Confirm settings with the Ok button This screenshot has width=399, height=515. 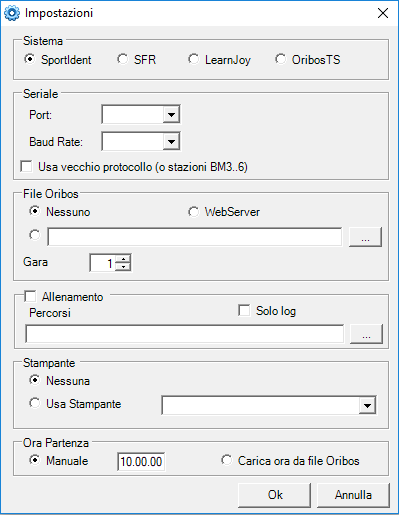pyautogui.click(x=275, y=495)
